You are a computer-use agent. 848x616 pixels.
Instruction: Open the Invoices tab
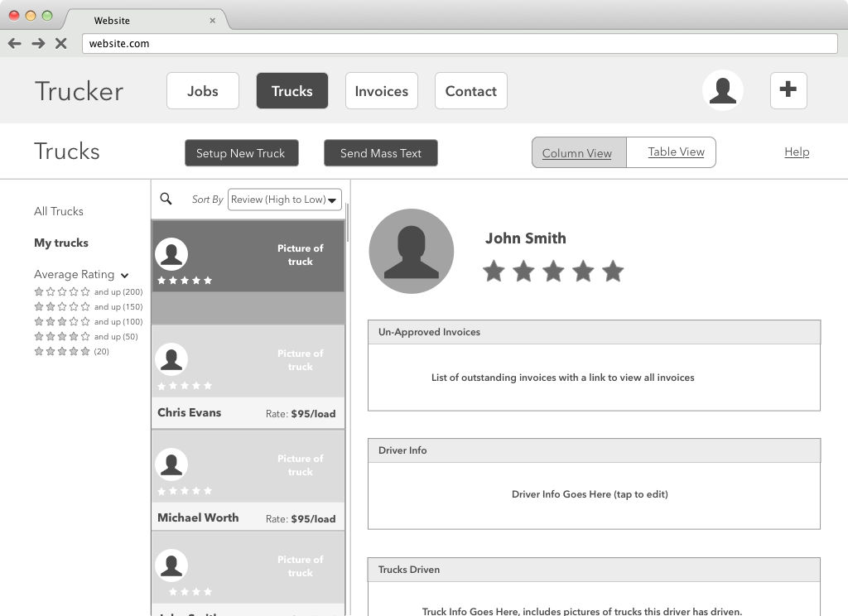point(381,91)
